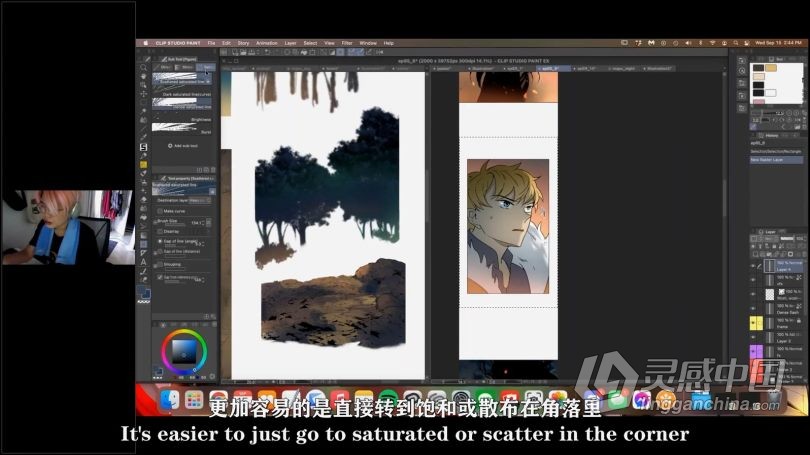The height and width of the screenshot is (455, 810).
Task: Open the Window menu
Action: click(x=368, y=43)
